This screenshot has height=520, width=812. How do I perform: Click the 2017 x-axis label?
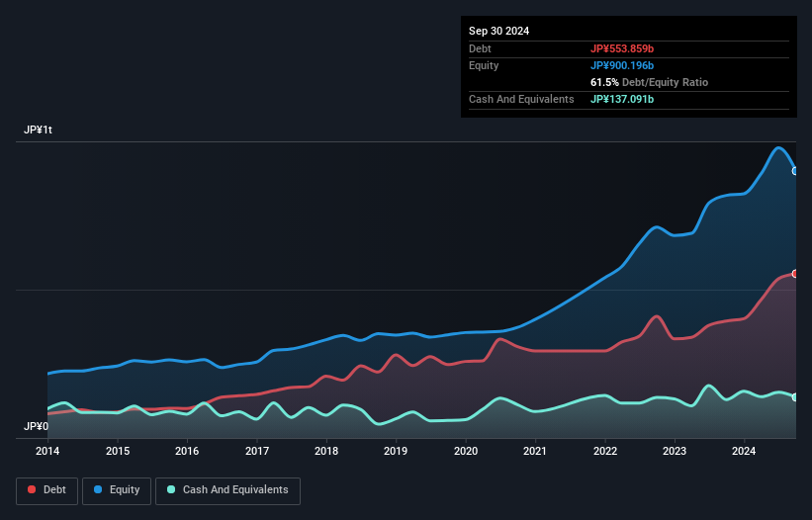point(257,451)
